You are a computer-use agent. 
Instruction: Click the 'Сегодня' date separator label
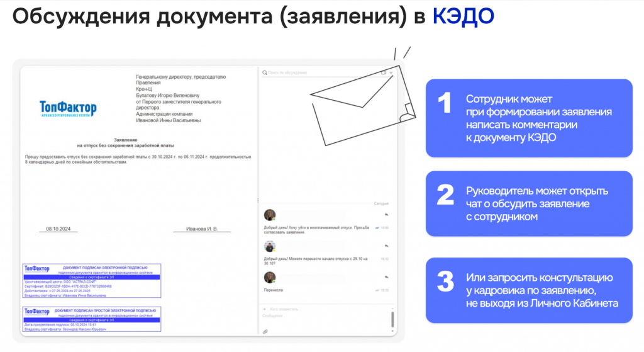click(381, 203)
